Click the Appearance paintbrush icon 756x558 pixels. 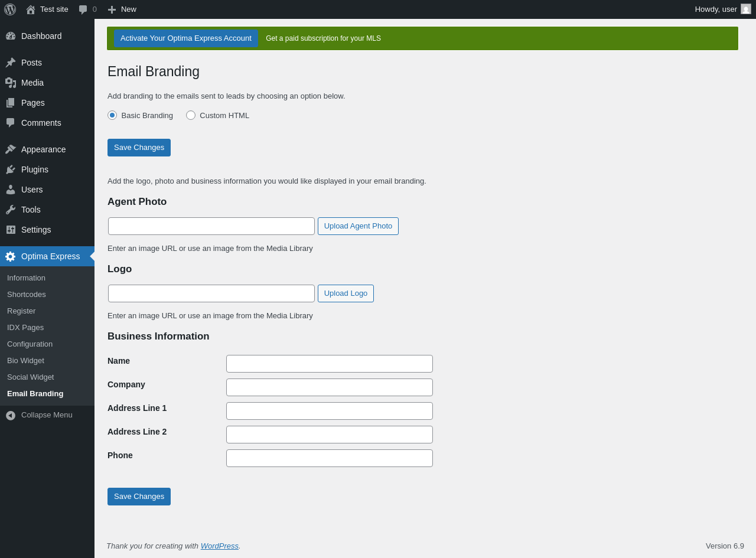click(11, 149)
